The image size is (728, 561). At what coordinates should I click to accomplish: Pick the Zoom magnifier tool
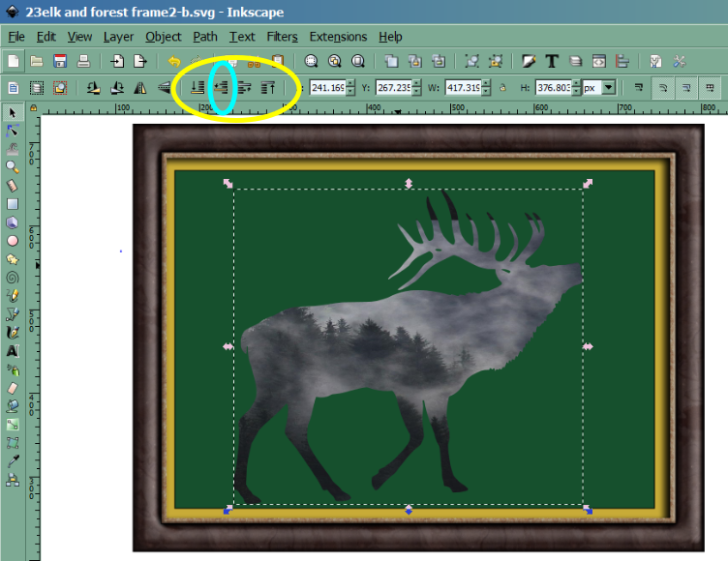(13, 167)
